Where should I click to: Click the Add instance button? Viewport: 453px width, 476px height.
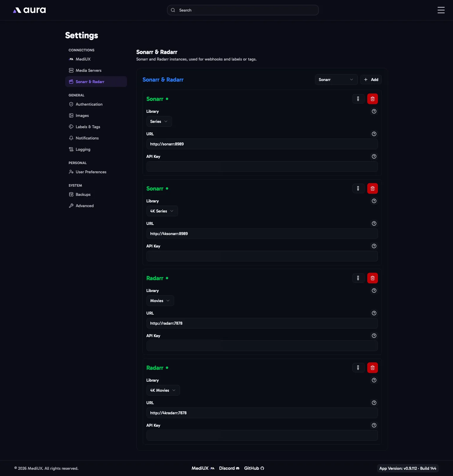pyautogui.click(x=371, y=80)
